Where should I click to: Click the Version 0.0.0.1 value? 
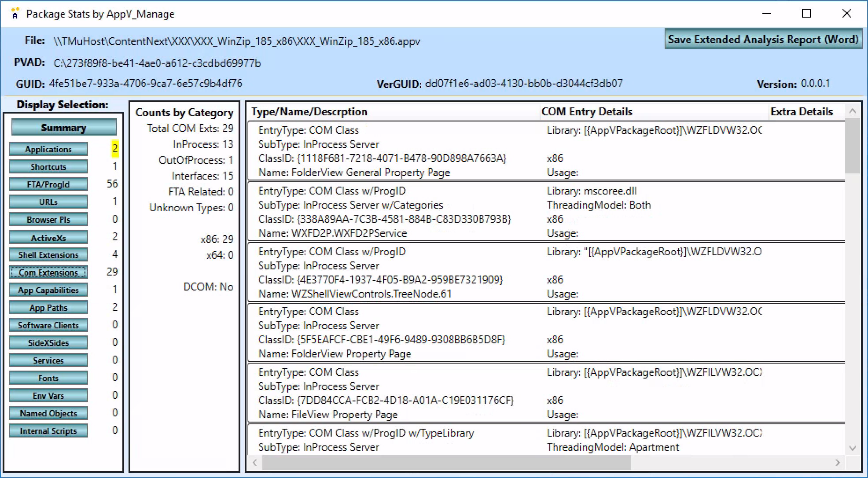pos(815,84)
